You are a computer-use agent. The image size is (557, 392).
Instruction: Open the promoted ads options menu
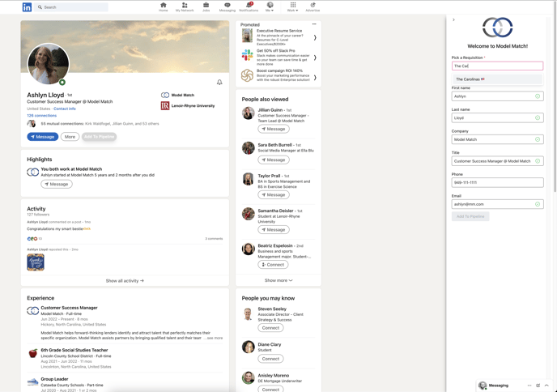point(314,24)
